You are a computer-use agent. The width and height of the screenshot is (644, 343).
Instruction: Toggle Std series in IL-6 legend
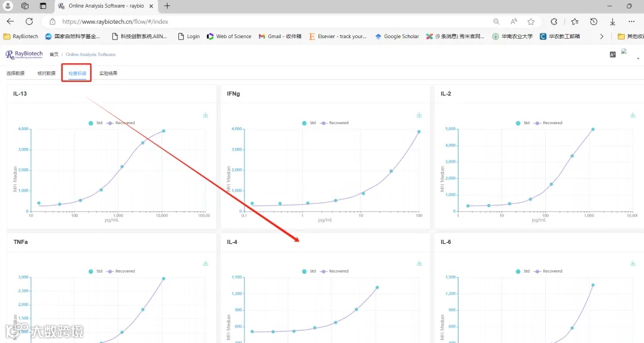[523, 271]
